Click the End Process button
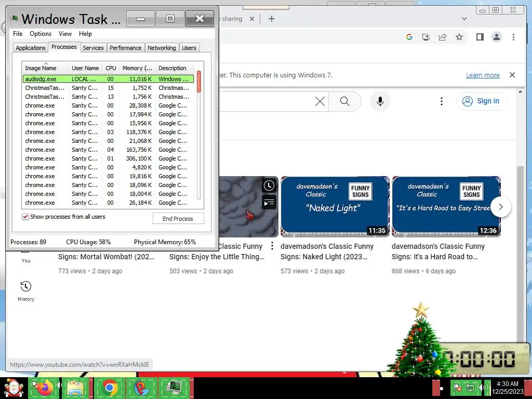The height and width of the screenshot is (399, 532). [178, 219]
